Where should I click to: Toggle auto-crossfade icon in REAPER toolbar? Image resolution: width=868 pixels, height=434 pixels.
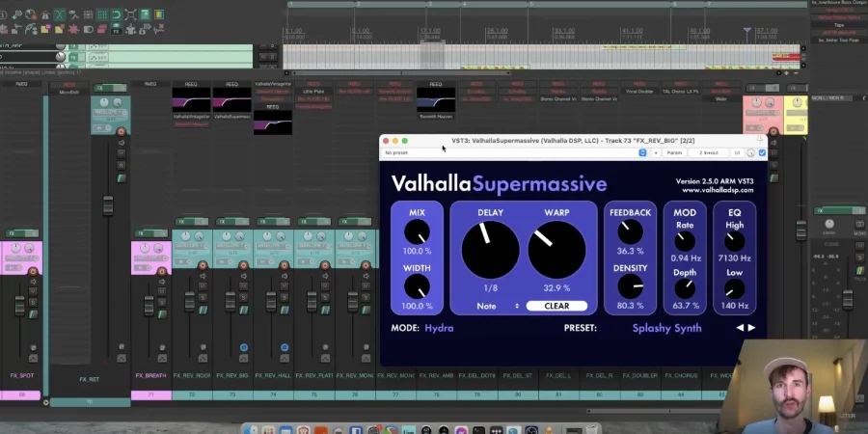coord(59,14)
